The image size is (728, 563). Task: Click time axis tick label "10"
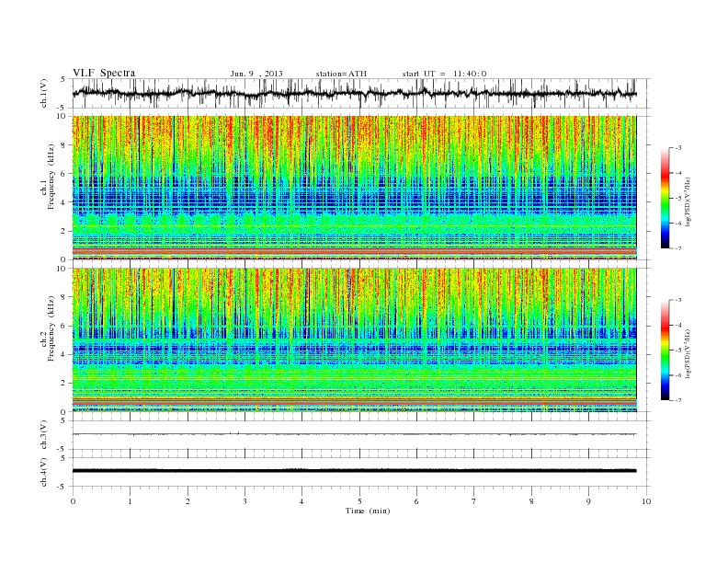click(x=646, y=501)
